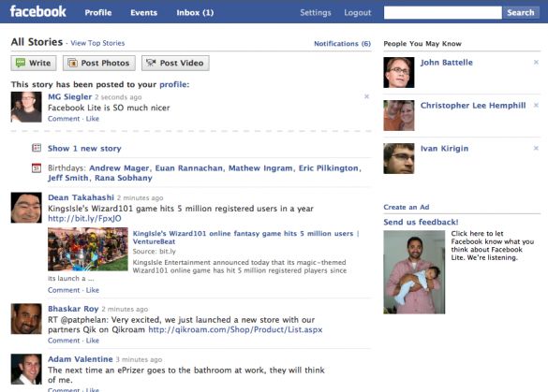Viewport: 548px width, 392px height.
Task: Like Dean Takahashi's story
Action: pyautogui.click(x=93, y=290)
